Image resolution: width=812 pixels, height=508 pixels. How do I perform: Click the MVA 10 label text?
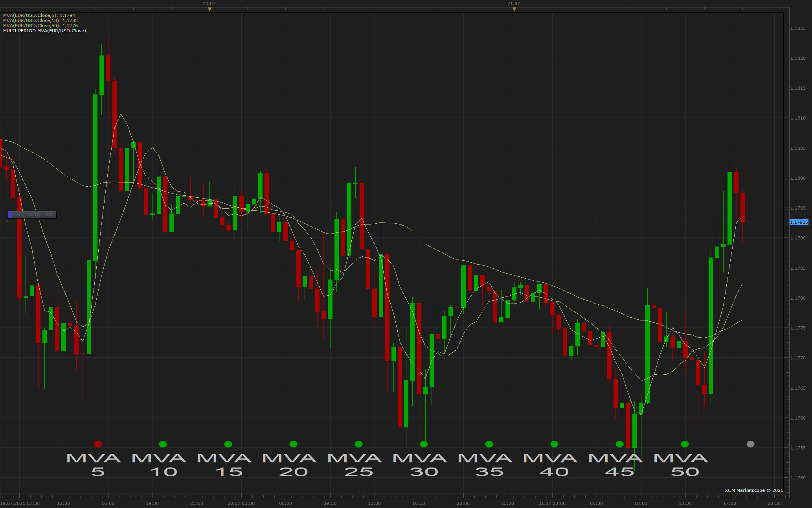(159, 465)
